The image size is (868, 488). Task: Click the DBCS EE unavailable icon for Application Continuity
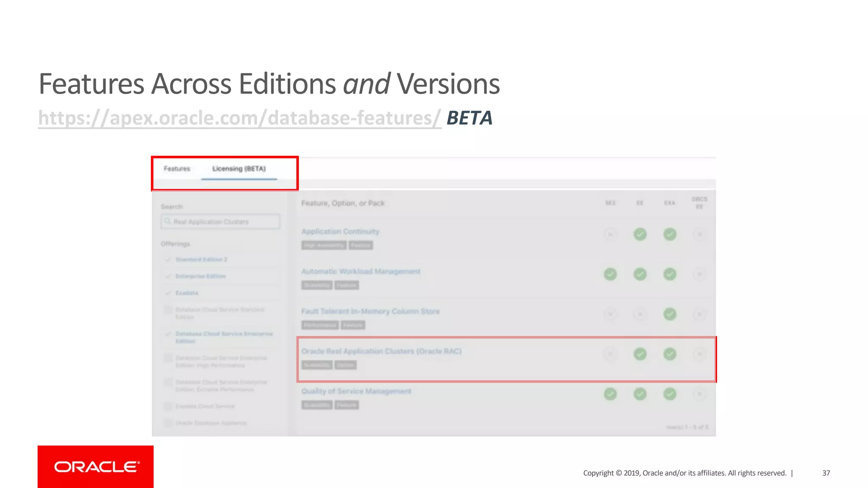click(x=700, y=234)
